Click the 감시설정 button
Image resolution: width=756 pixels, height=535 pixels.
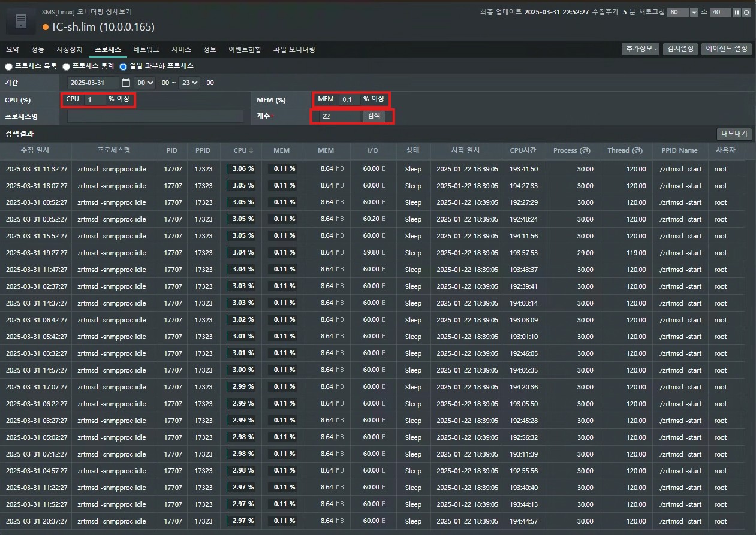(x=680, y=49)
